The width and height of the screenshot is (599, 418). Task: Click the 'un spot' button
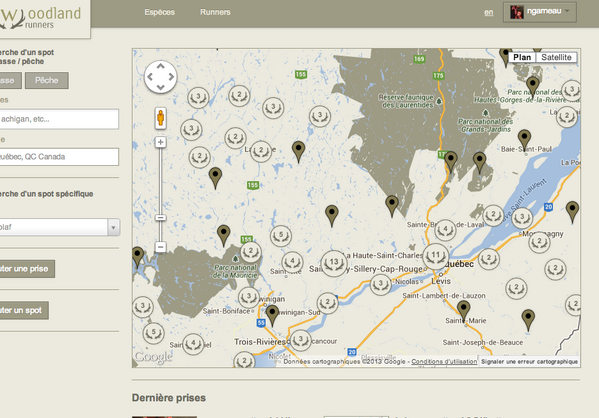pos(23,310)
